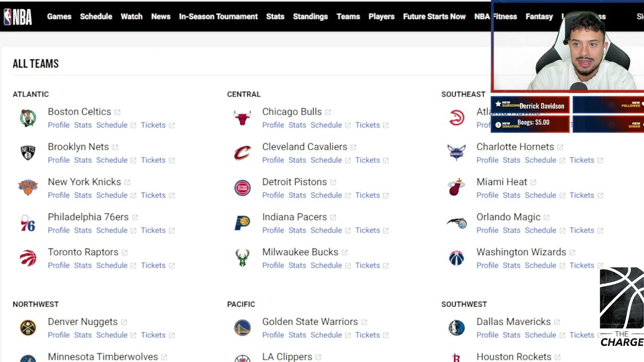Screen dimensions: 644x362
Task: Open Indiana Pacers Schedule
Action: coord(326,230)
